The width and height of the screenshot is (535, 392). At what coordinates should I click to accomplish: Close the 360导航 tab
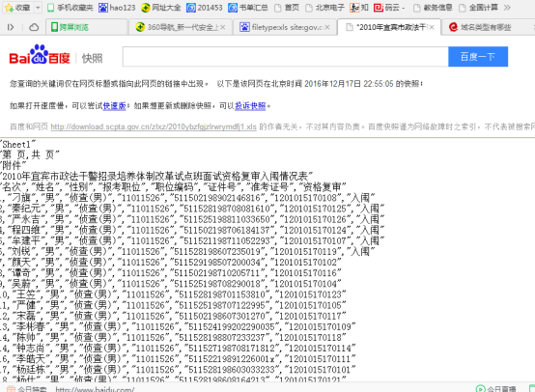223,27
